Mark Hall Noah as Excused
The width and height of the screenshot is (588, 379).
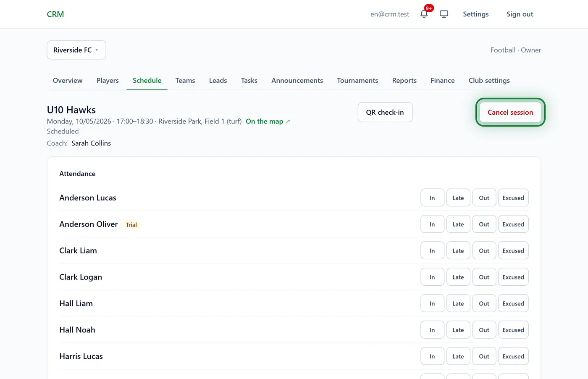513,330
